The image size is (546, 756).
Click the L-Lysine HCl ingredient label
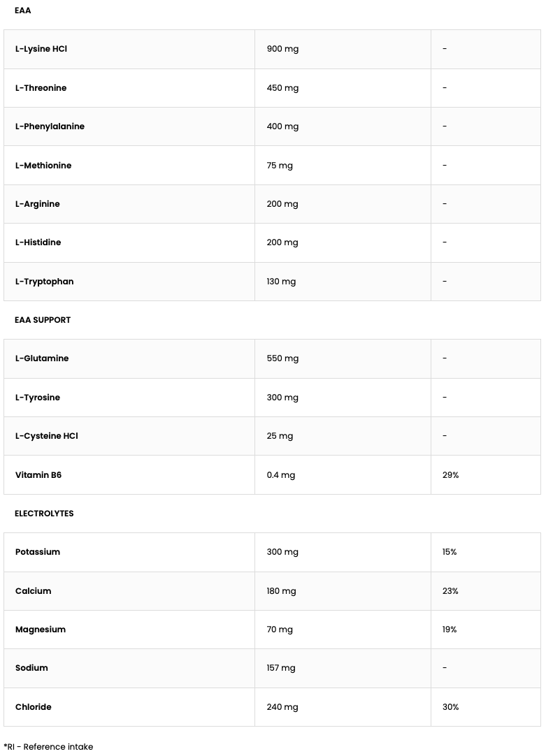41,49
